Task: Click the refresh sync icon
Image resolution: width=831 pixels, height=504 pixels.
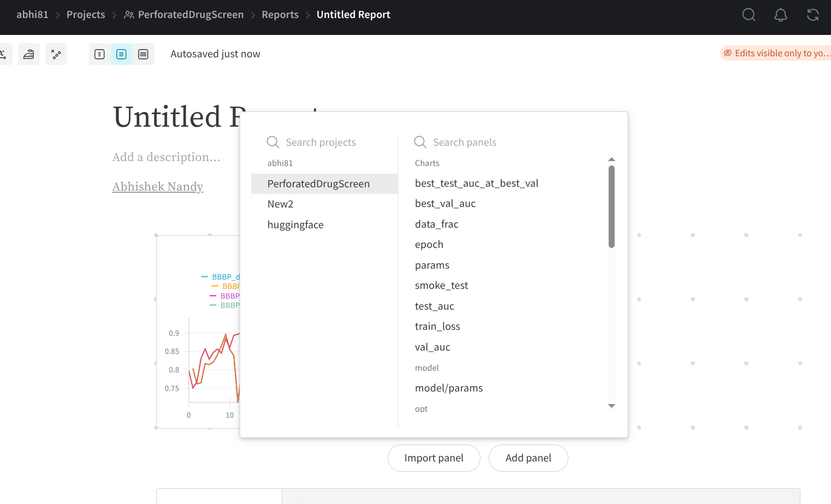Action: [812, 15]
